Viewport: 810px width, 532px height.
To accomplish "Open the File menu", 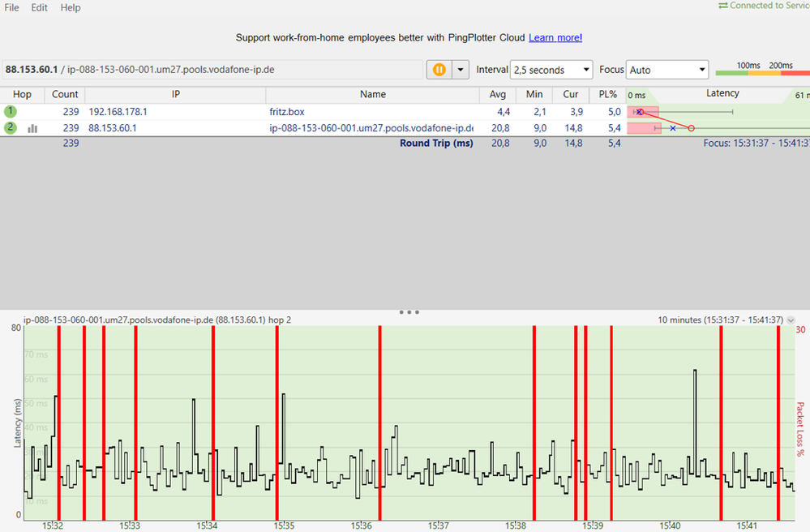I will (11, 8).
